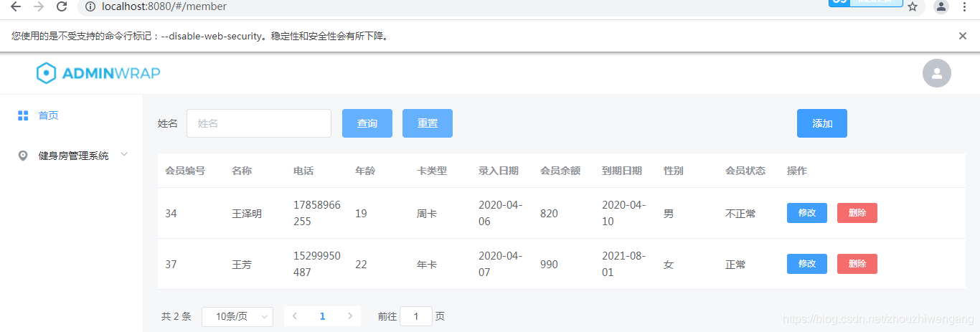This screenshot has height=332, width=980.
Task: Click the 电话 column header
Action: [x=303, y=171]
